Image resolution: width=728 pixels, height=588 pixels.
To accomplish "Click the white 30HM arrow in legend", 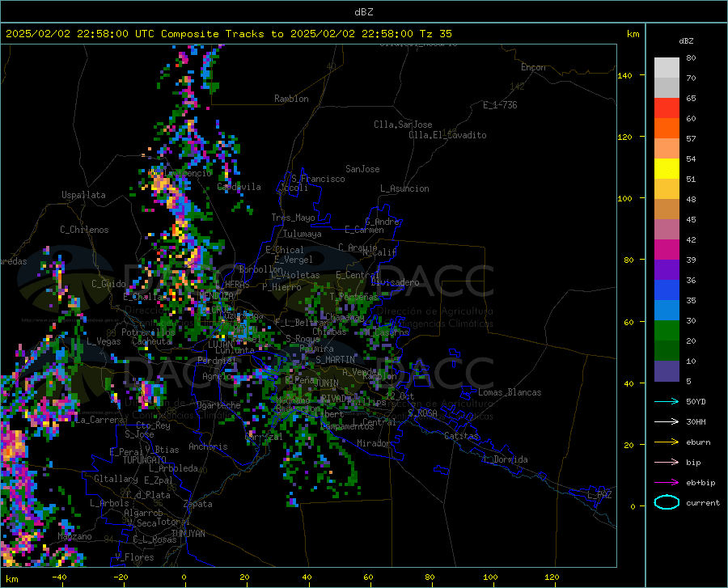I will coord(667,422).
